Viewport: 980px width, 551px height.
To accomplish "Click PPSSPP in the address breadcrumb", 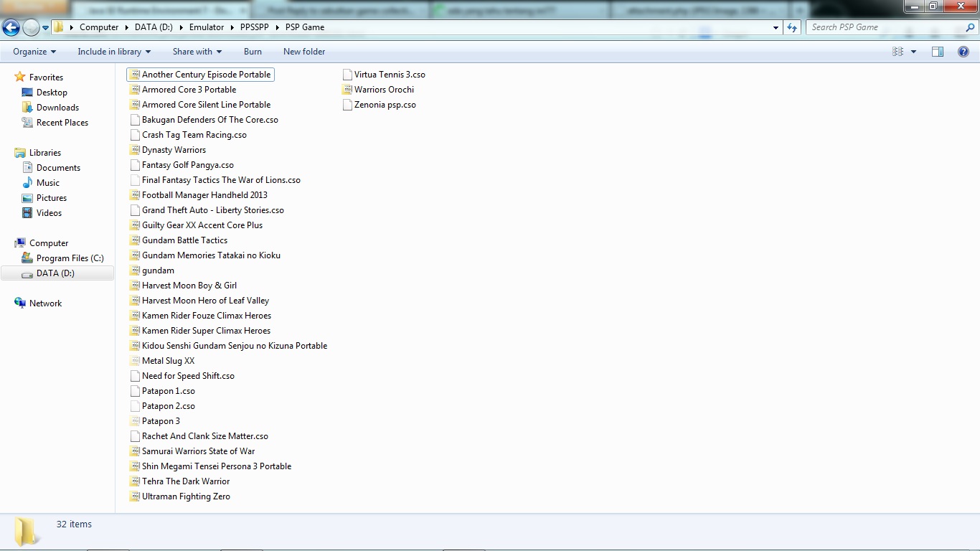I will (x=256, y=27).
